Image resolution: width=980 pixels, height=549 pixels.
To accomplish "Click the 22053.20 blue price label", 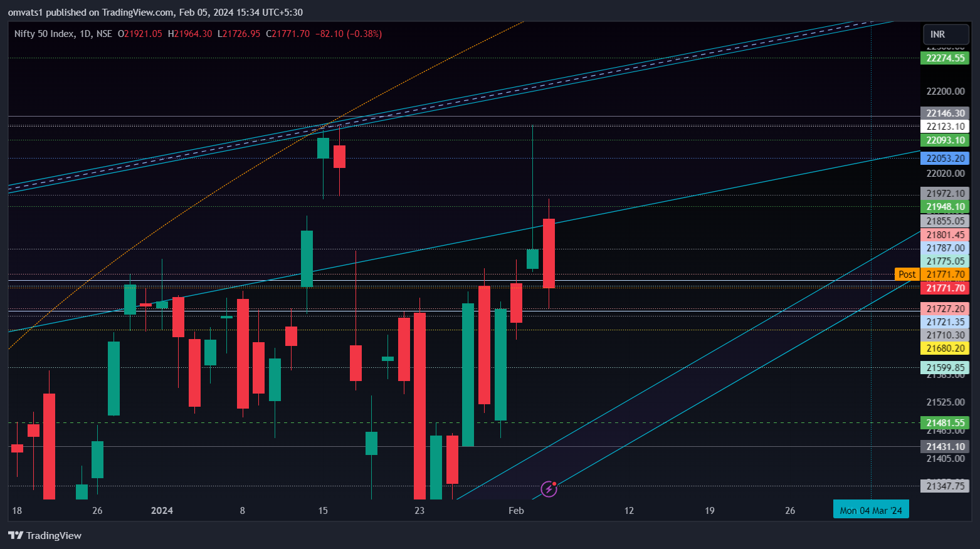I will [x=945, y=159].
